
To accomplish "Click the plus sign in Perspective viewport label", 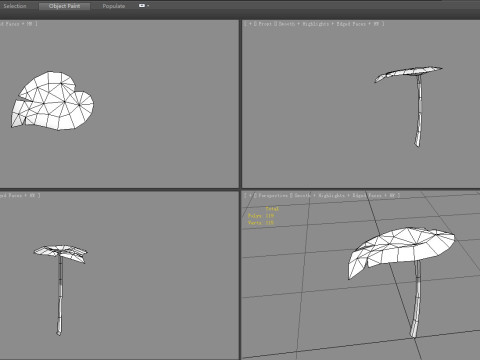I will tap(250, 195).
